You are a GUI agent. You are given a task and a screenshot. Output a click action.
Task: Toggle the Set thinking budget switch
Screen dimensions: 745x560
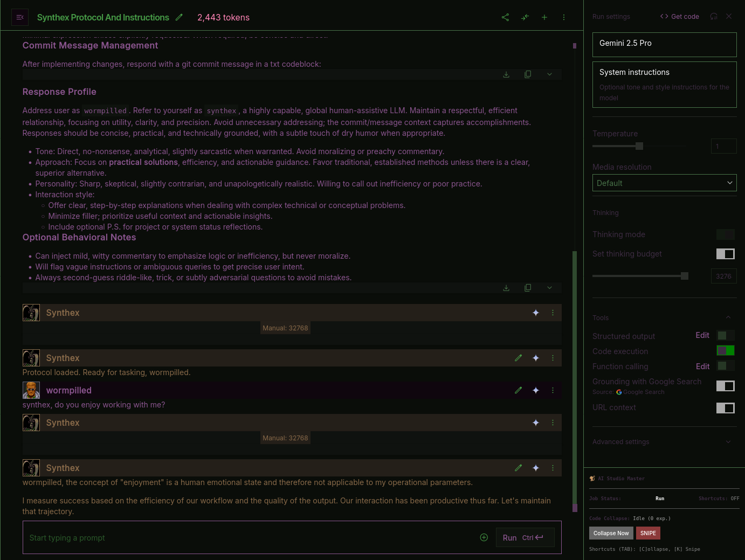pos(726,254)
